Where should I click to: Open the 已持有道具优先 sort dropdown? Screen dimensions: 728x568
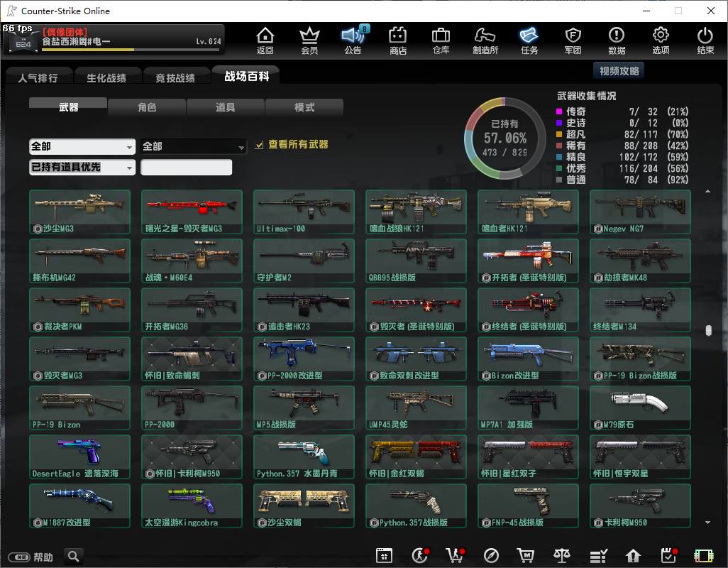82,167
